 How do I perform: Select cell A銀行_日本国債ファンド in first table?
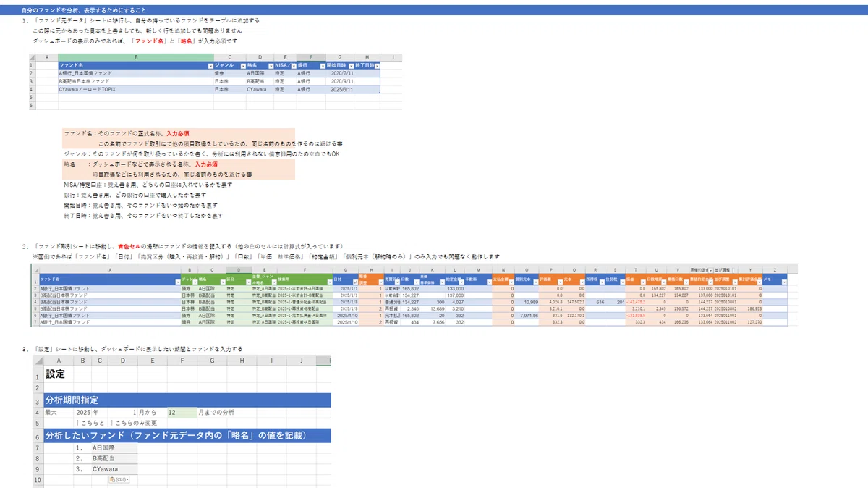136,73
